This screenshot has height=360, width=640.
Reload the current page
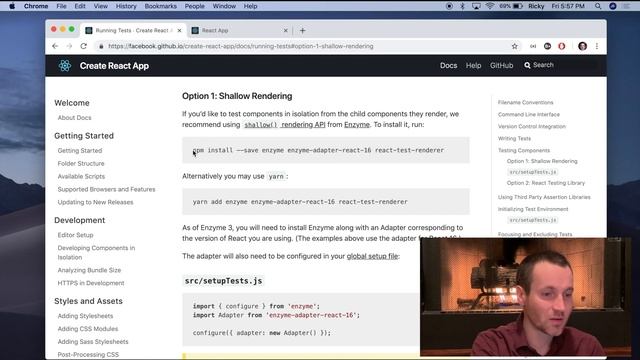84,46
